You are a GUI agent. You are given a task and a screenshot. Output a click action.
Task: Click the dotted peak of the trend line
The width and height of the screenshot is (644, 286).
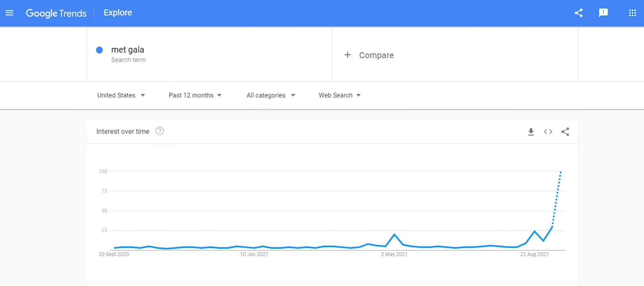coord(561,172)
